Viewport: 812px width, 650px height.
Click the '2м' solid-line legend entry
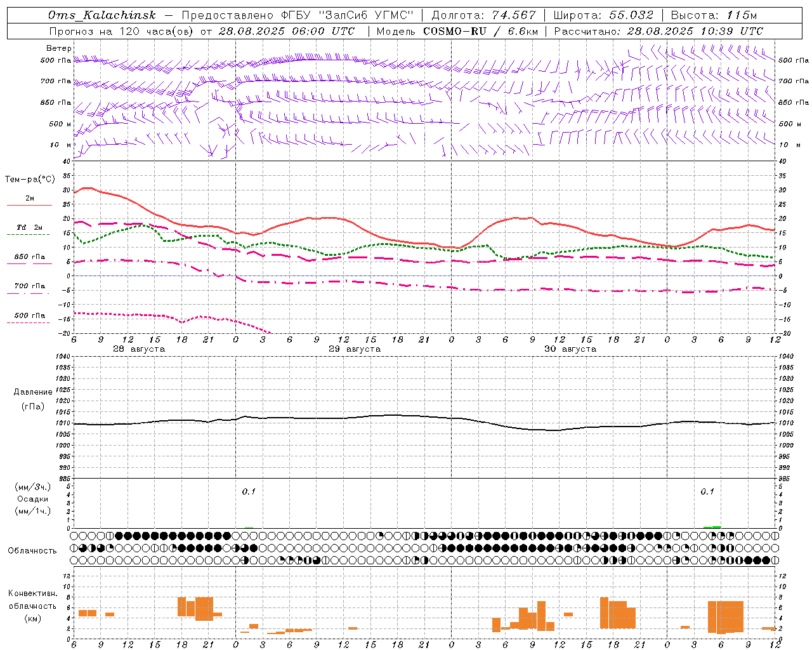[x=30, y=199]
